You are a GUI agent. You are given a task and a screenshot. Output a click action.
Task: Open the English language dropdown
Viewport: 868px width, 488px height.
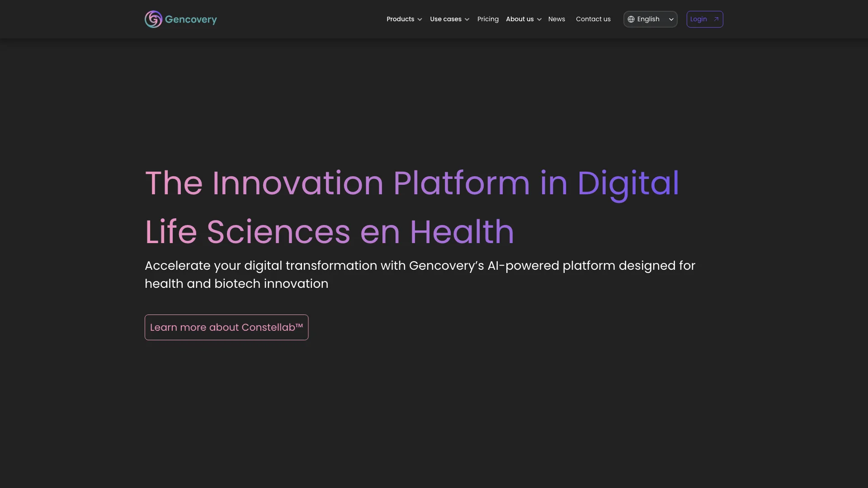coord(648,19)
